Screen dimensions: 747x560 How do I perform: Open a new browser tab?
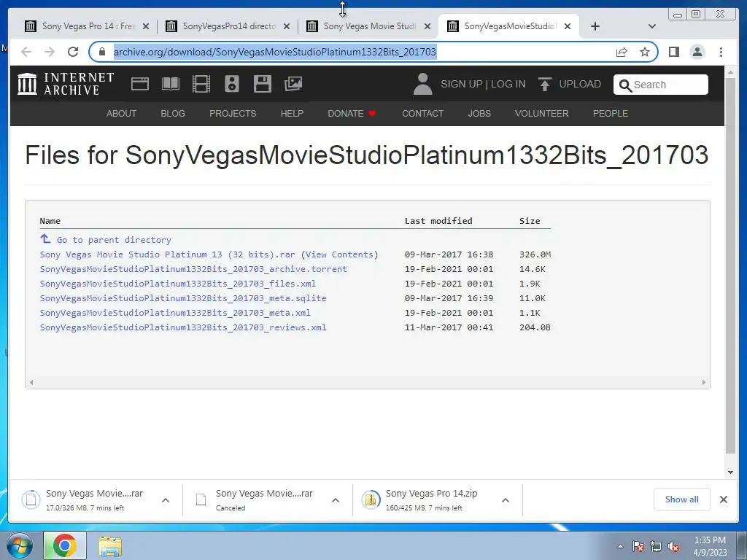point(595,26)
